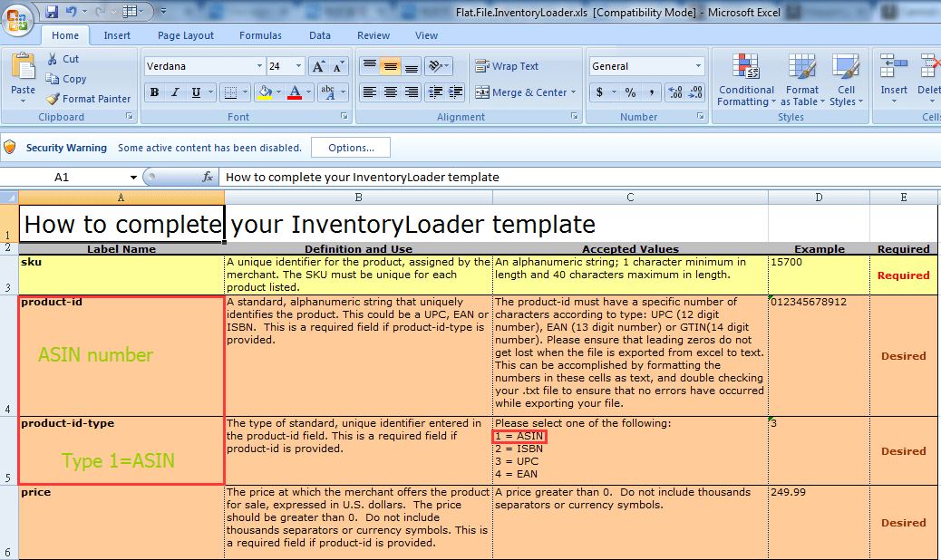Align text to the top of the cell
Image resolution: width=941 pixels, height=560 pixels.
click(x=370, y=66)
